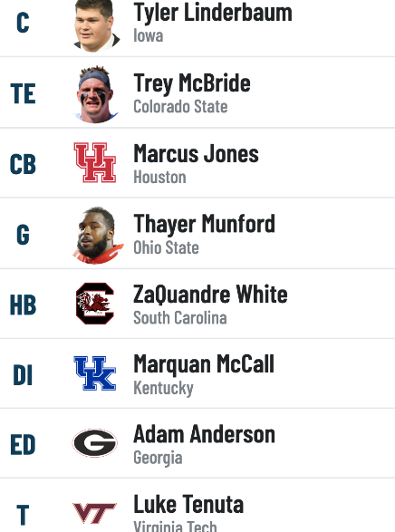This screenshot has width=395, height=532.
Task: Open Luke Tenuta player name
Action: (x=188, y=505)
